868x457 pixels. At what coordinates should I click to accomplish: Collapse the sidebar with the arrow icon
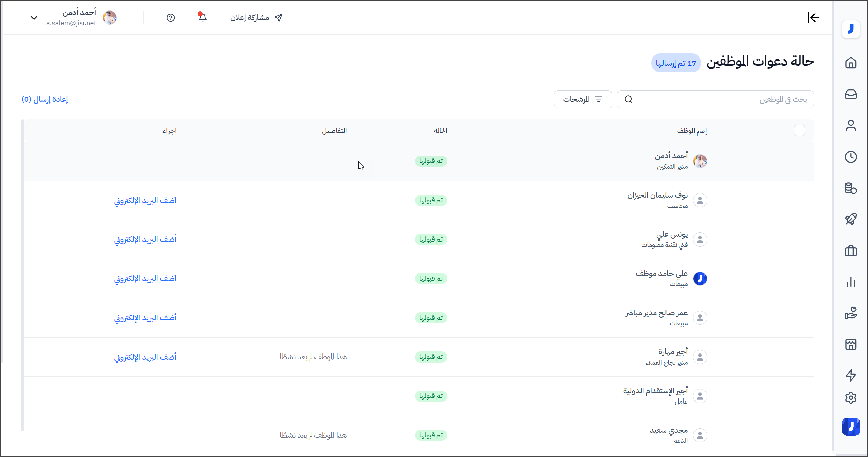coord(813,18)
